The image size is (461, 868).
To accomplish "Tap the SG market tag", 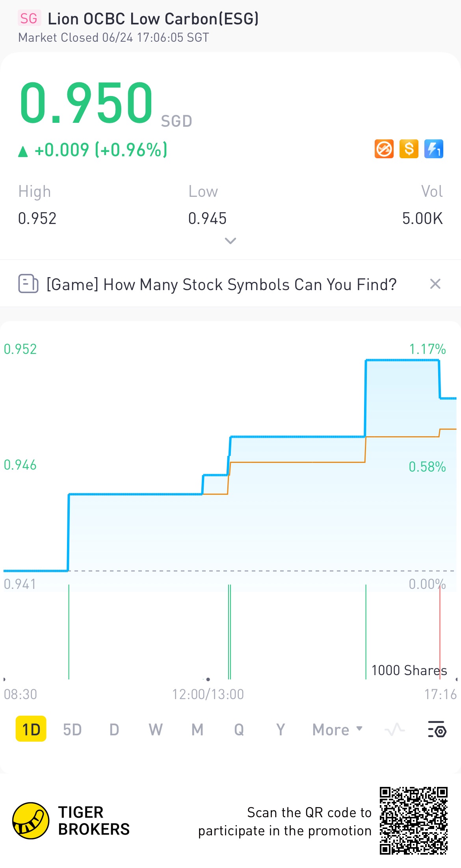I will [x=29, y=19].
